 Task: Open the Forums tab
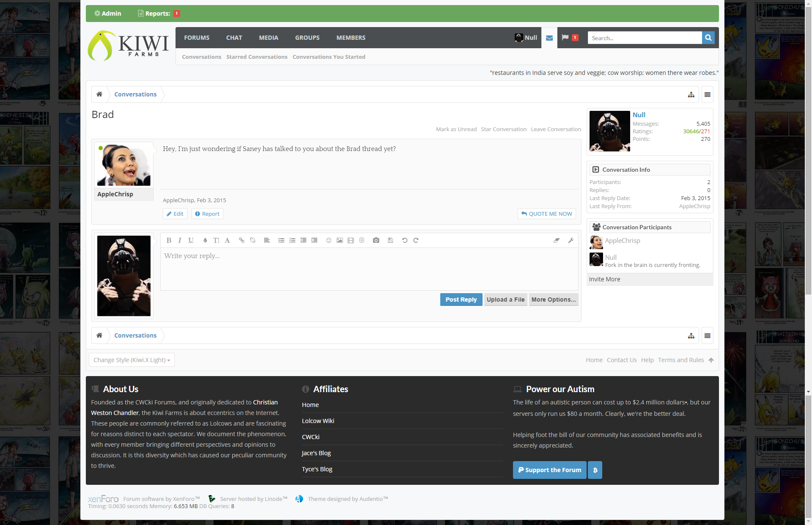click(197, 38)
